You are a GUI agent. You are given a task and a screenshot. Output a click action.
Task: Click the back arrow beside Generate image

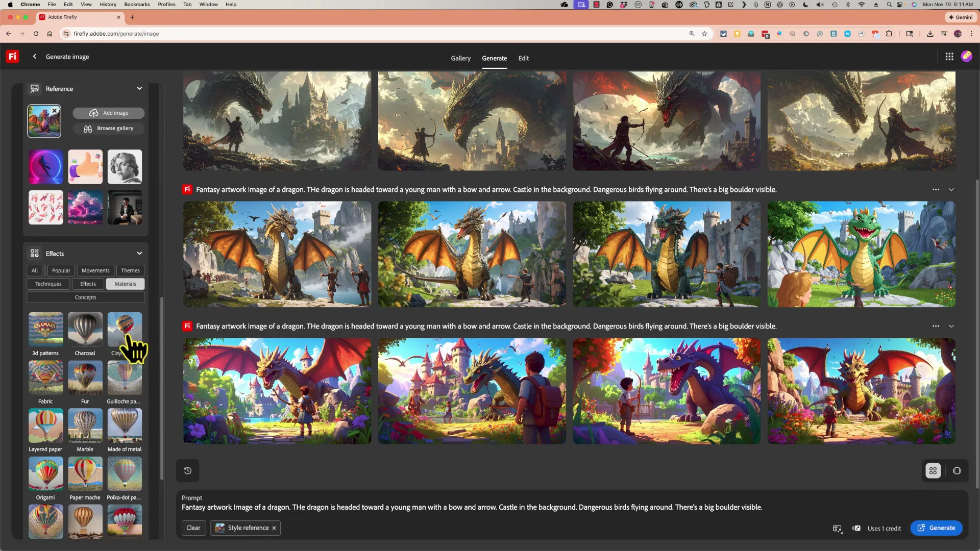point(34,56)
